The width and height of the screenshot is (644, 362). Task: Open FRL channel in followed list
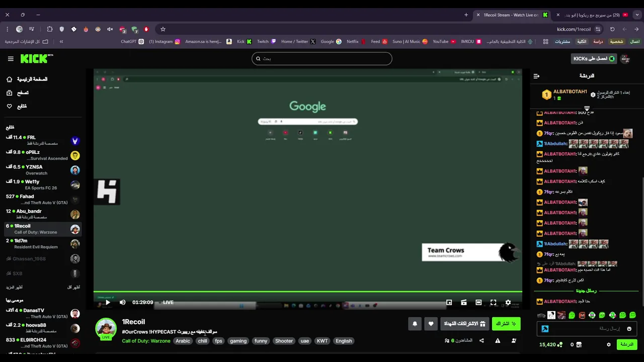(43, 140)
